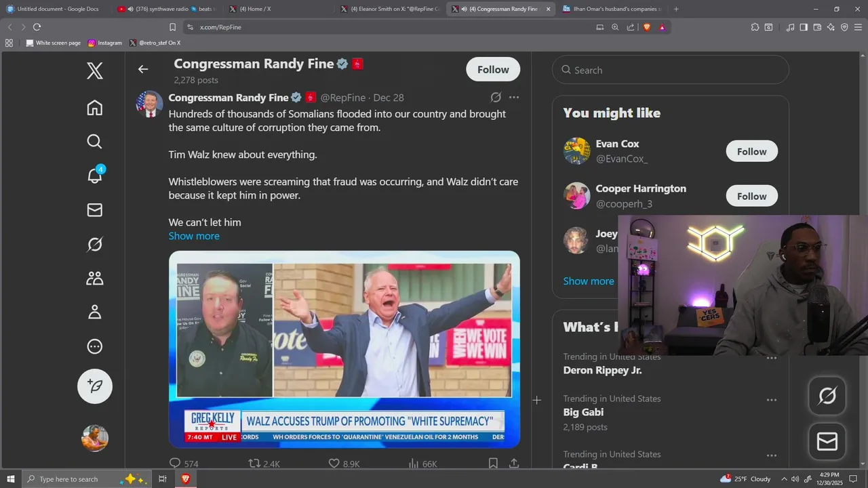
Task: Open the X logo home link
Action: point(95,70)
